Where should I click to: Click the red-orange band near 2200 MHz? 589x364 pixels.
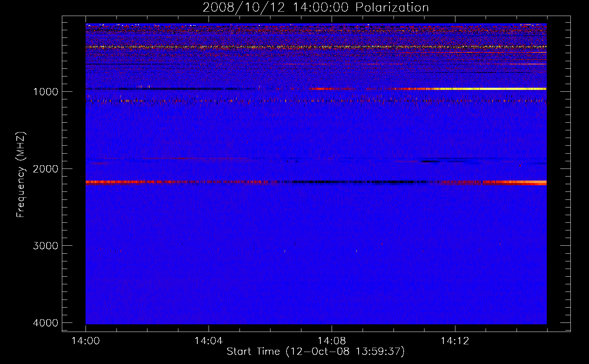click(316, 182)
